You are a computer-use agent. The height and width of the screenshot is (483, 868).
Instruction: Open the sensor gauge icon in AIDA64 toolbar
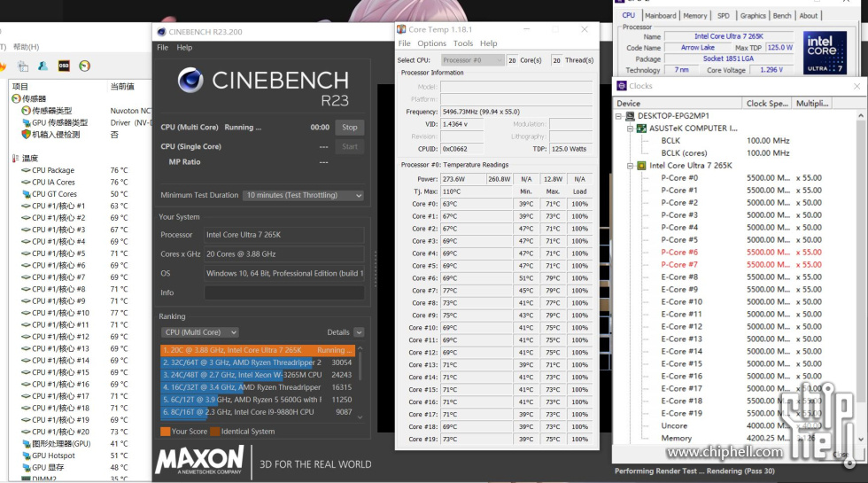(84, 66)
